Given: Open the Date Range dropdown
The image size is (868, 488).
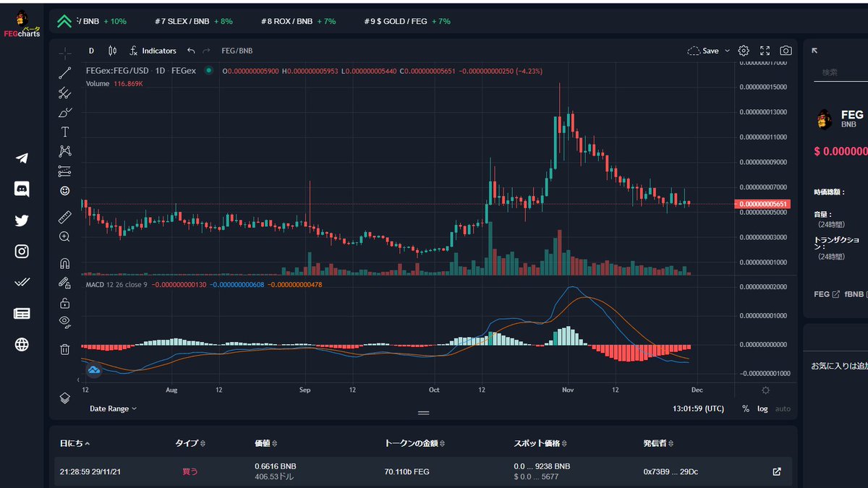Looking at the screenshot, I should (113, 408).
